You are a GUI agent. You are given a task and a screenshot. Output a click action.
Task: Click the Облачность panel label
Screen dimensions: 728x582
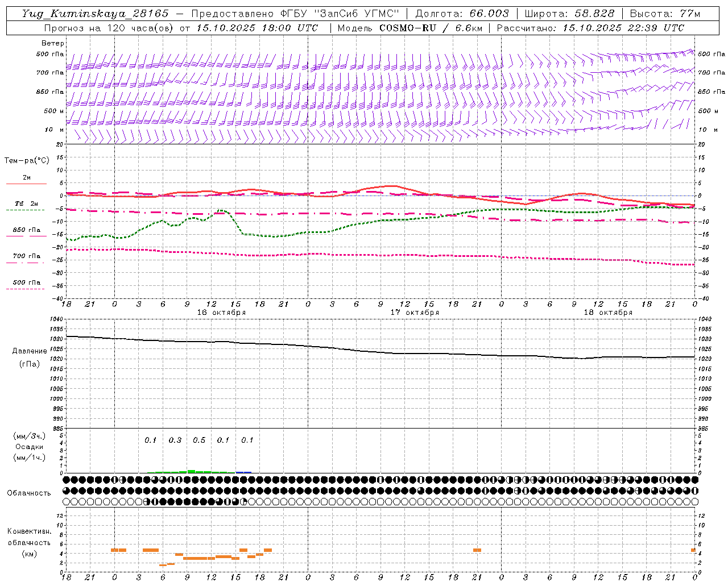pyautogui.click(x=29, y=493)
